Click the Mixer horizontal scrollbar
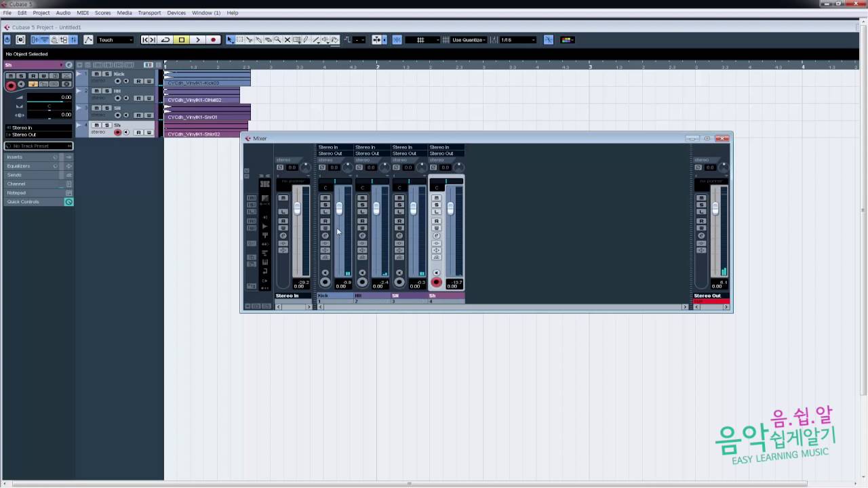The width and height of the screenshot is (868, 488). coord(502,307)
